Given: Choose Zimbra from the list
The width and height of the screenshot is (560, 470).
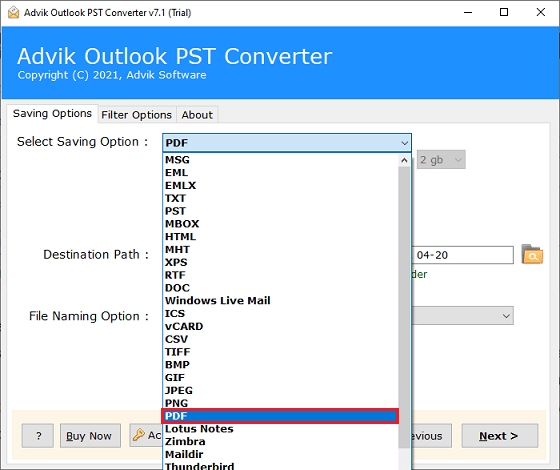Looking at the screenshot, I should point(280,442).
